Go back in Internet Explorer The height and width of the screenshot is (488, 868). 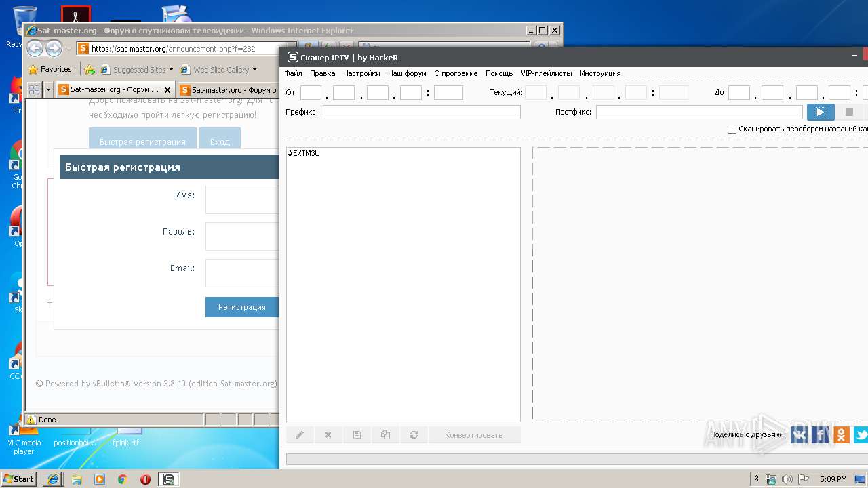click(x=35, y=48)
